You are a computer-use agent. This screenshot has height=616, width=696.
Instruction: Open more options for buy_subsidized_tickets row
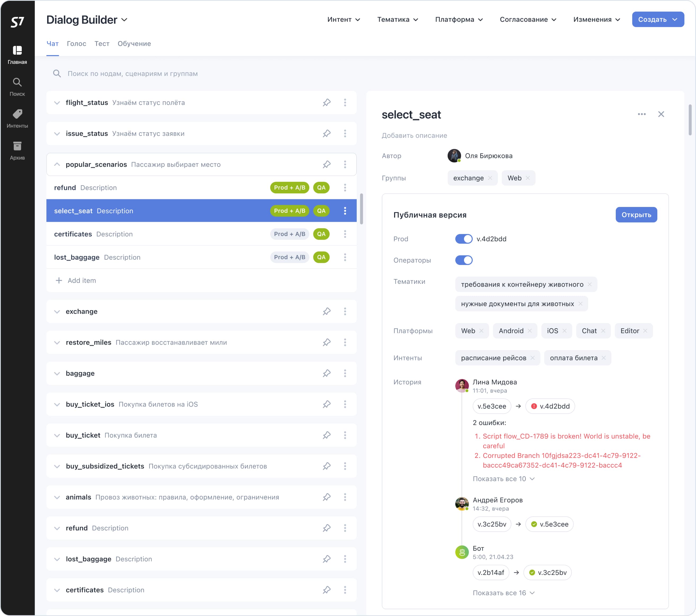[x=345, y=466]
